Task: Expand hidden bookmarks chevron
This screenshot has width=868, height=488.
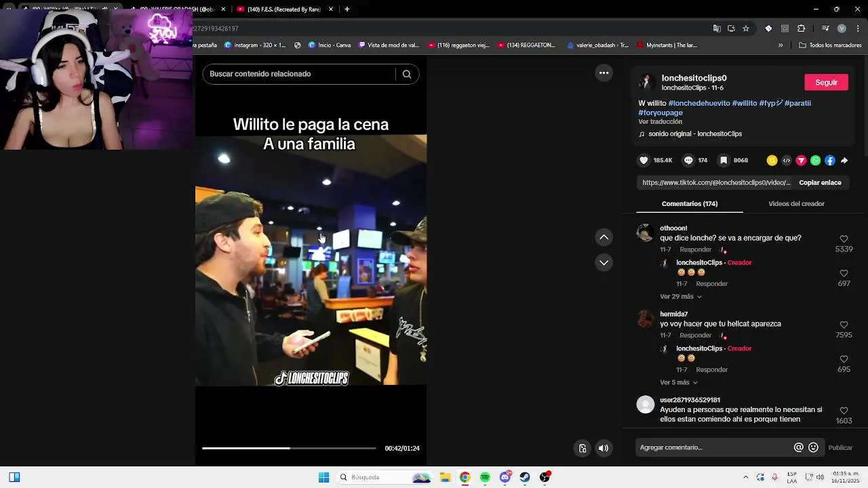Action: point(781,45)
